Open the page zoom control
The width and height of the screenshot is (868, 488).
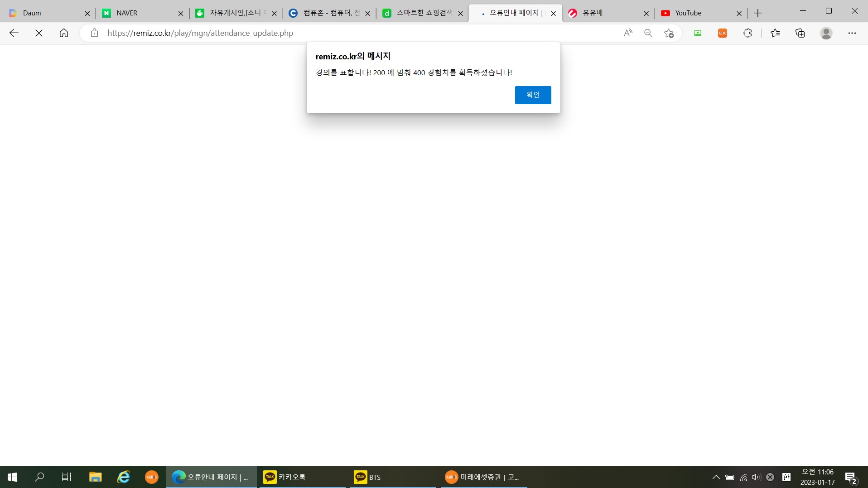tap(648, 33)
